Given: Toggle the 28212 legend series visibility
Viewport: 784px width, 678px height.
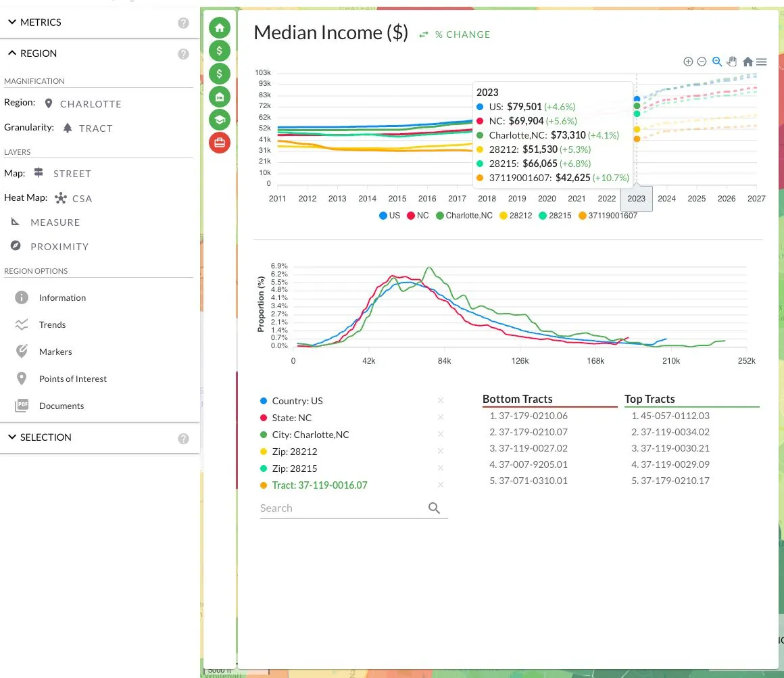Looking at the screenshot, I should [516, 216].
